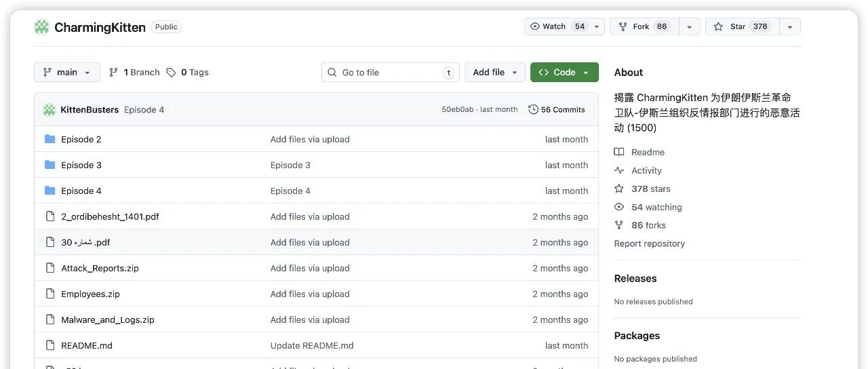The width and height of the screenshot is (868, 369).
Task: Click file icon of Malware_and_Logs.zip
Action: [50, 319]
